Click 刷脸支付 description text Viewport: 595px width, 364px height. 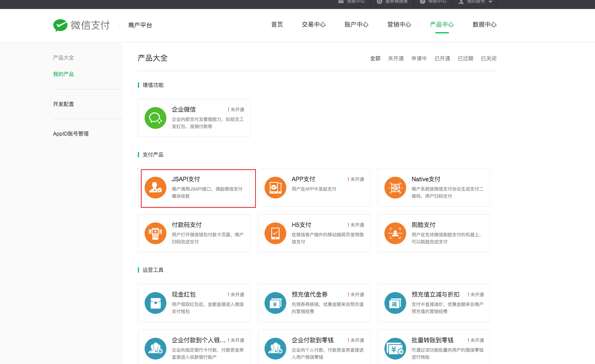coord(447,238)
